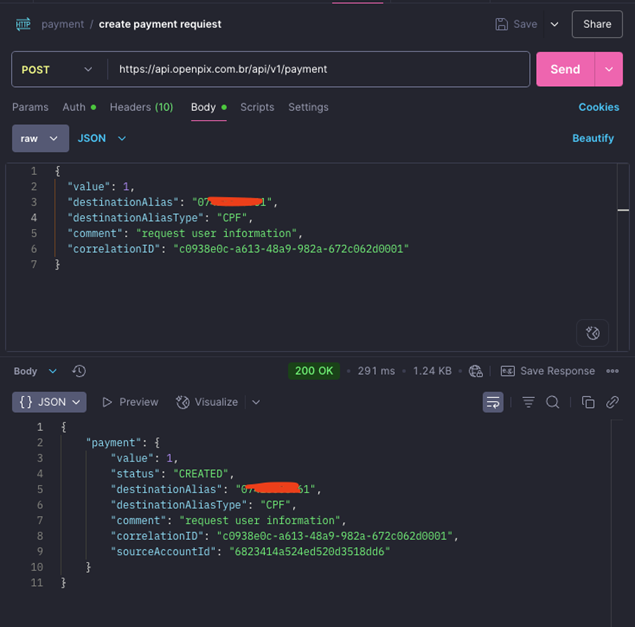The width and height of the screenshot is (635, 627).
Task: Copy the response body to clipboard
Action: tap(588, 402)
